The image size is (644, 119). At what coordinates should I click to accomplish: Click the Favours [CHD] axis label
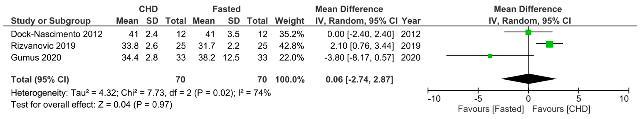click(561, 109)
